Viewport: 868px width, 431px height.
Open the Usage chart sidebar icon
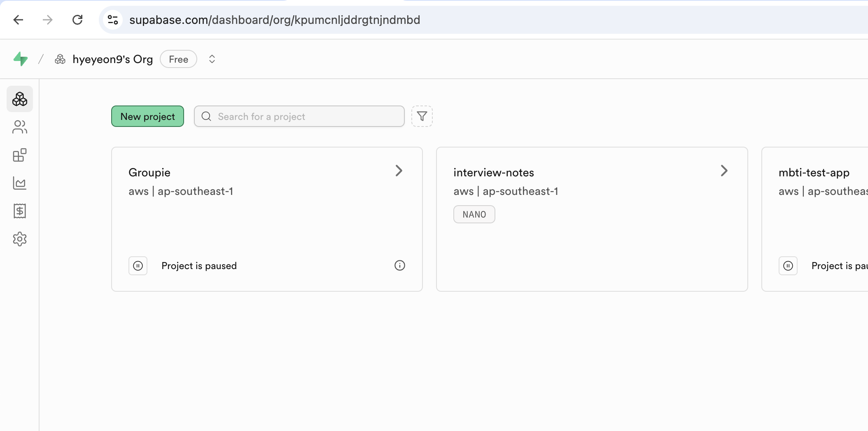tap(20, 183)
